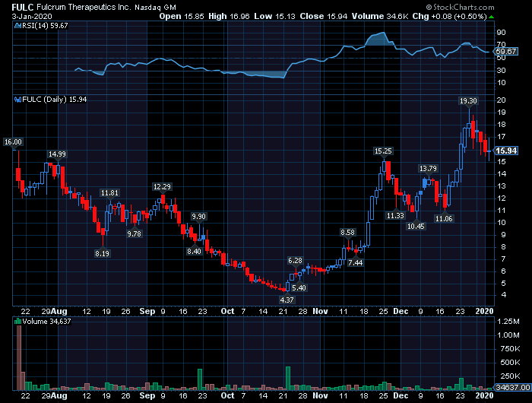Screen dimensions: 532x403
Task: Click the RSI(14) 59.67 legend label
Action: tap(45, 25)
